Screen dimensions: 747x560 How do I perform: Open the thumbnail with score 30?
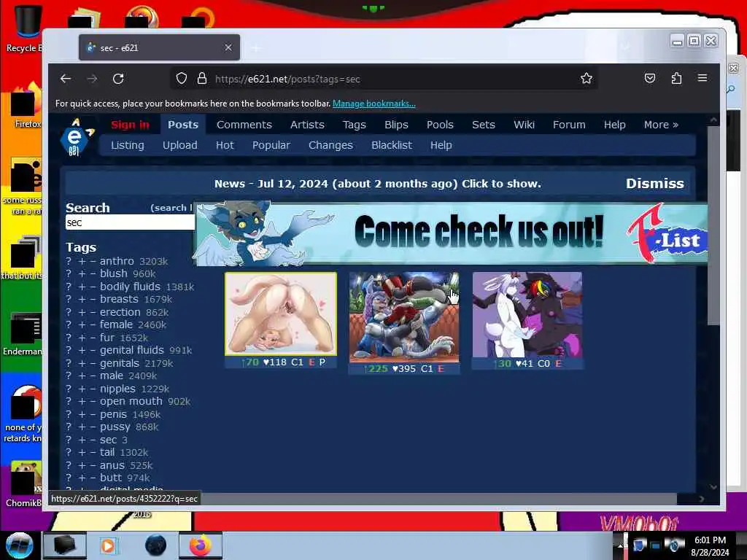point(527,315)
